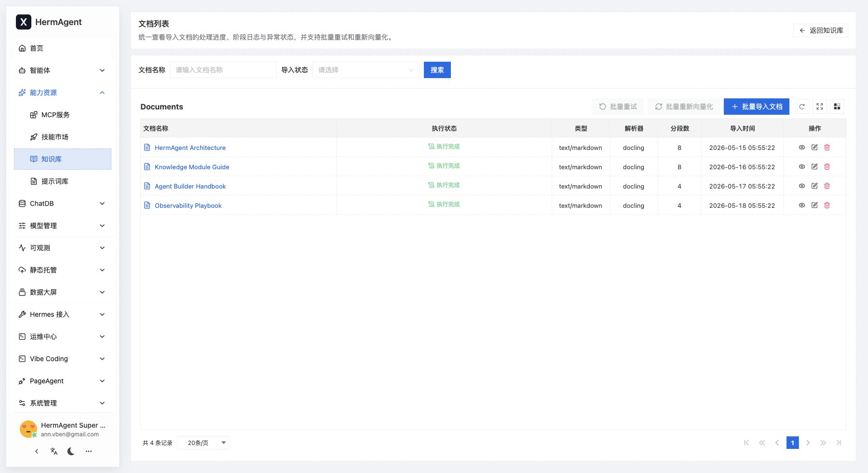Screen dimensions: 868x473
Task: Edit the Agent Builder Handbook row
Action: click(x=814, y=186)
